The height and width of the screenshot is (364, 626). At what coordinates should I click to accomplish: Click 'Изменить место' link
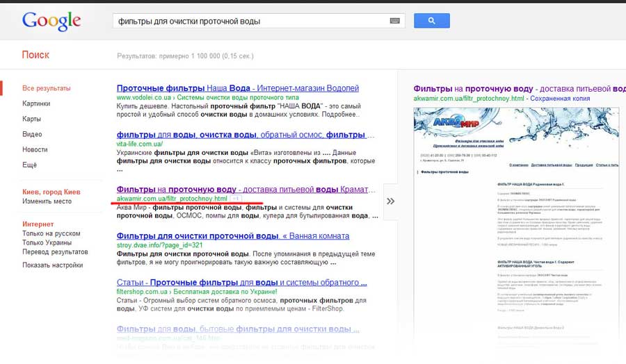pyautogui.click(x=47, y=201)
